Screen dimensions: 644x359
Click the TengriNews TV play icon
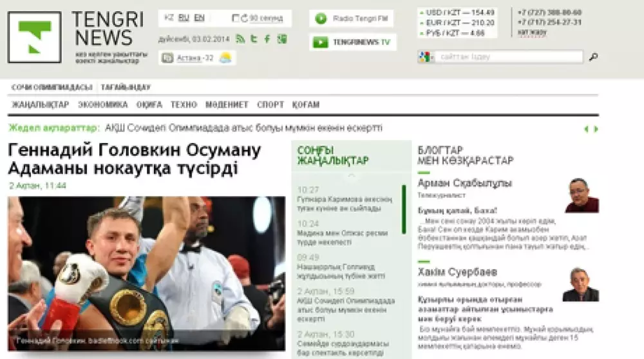pyautogui.click(x=320, y=43)
